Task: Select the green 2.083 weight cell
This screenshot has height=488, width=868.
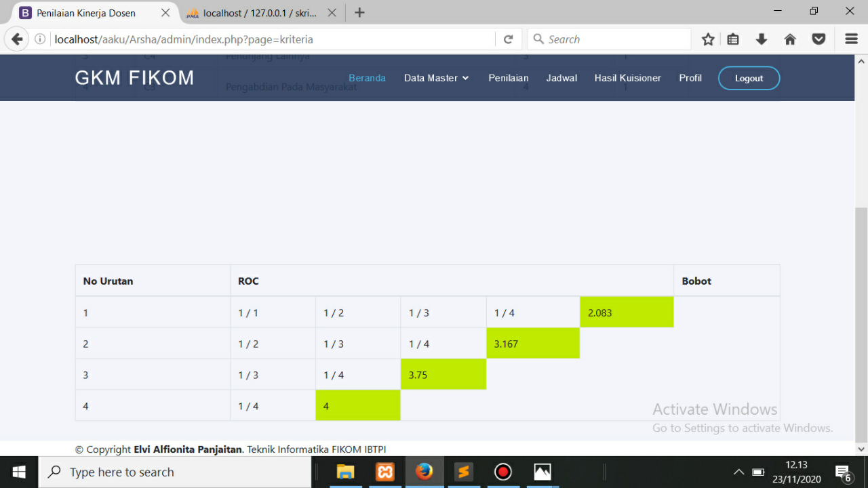Action: [x=627, y=312]
